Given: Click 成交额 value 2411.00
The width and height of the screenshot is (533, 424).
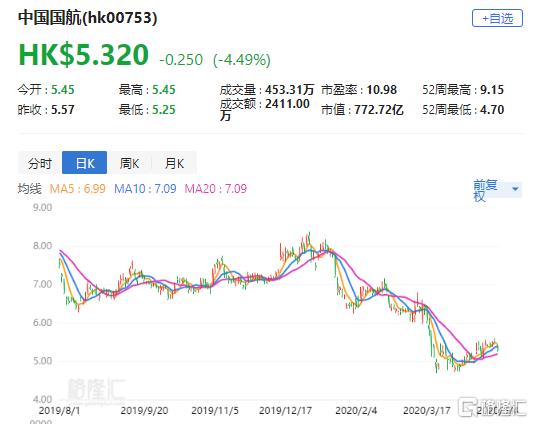Looking at the screenshot, I should [x=287, y=104].
